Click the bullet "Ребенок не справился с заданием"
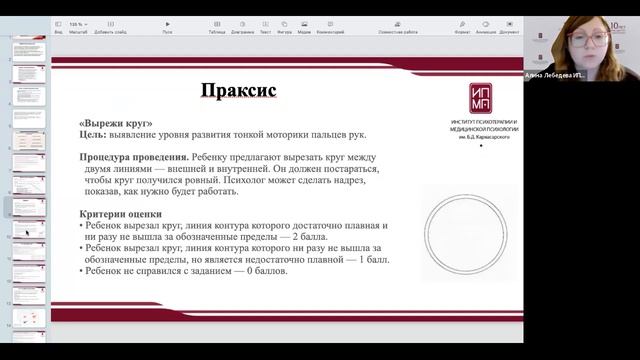The image size is (640, 360). 184,271
